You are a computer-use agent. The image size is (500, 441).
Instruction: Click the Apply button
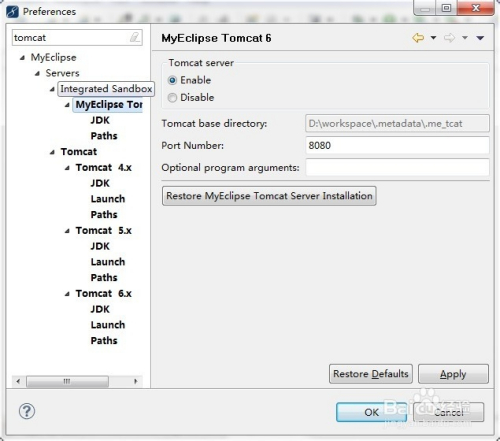point(453,374)
